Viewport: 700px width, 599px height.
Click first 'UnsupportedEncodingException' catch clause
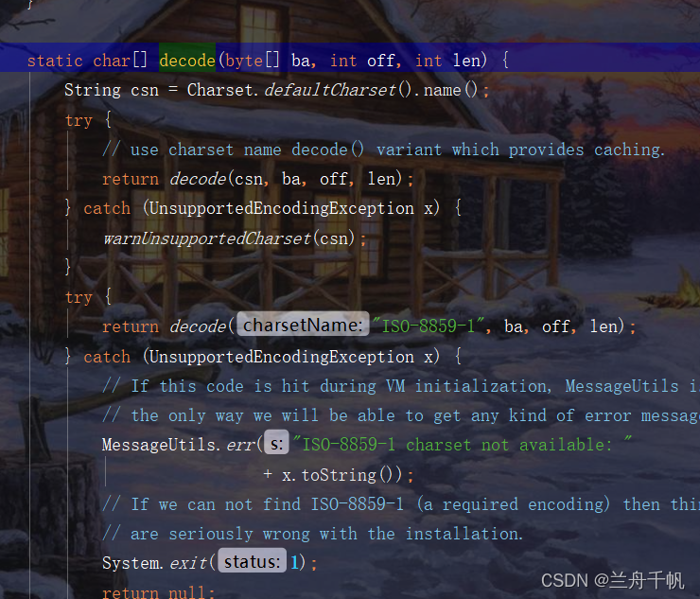click(281, 208)
